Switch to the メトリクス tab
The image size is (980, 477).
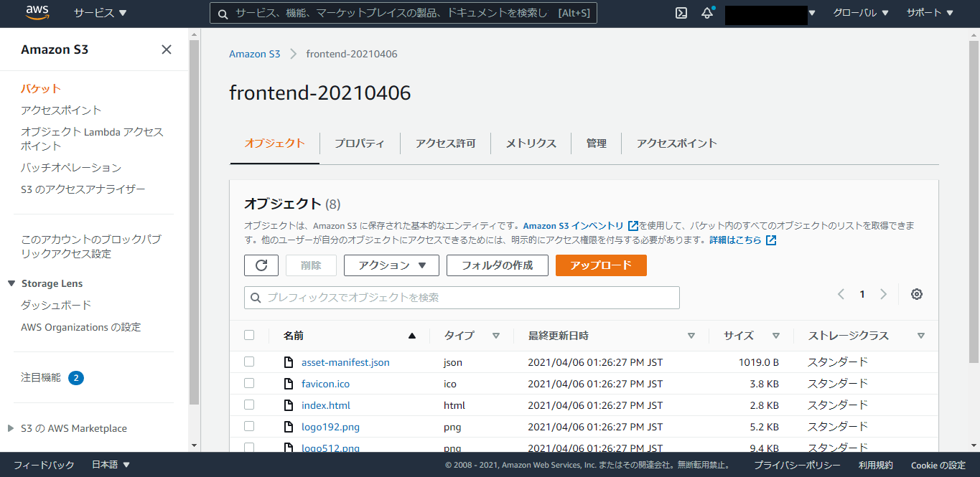(x=531, y=143)
